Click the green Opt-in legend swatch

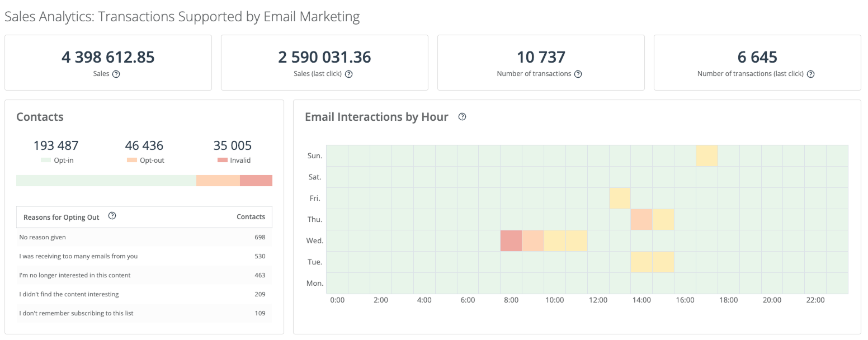click(x=46, y=160)
